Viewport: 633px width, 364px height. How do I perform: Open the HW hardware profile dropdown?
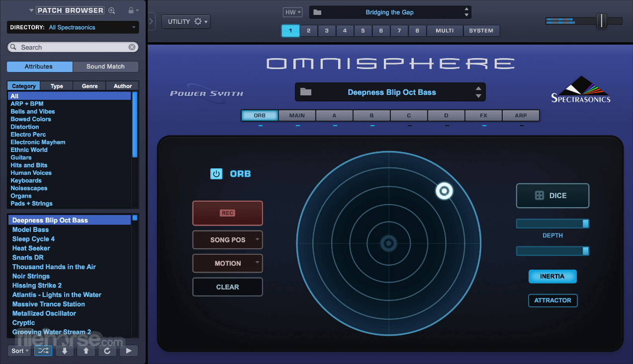pos(292,12)
